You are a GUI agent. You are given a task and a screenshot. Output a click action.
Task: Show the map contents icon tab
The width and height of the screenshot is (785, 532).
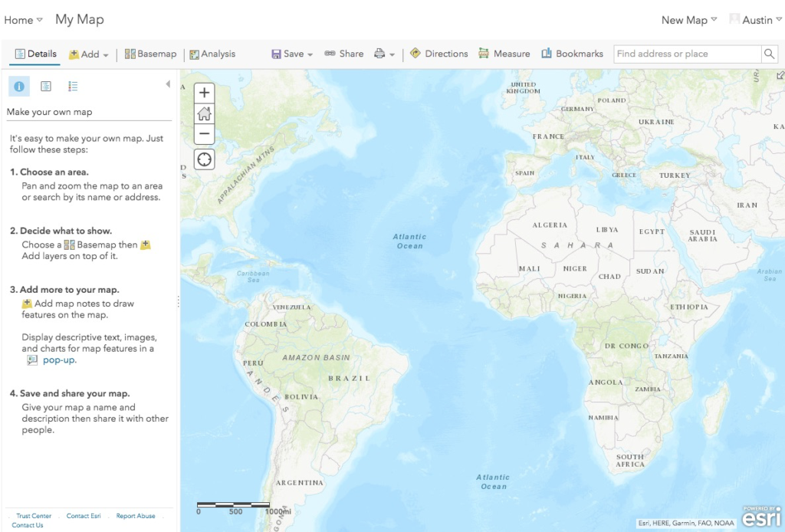[x=46, y=87]
